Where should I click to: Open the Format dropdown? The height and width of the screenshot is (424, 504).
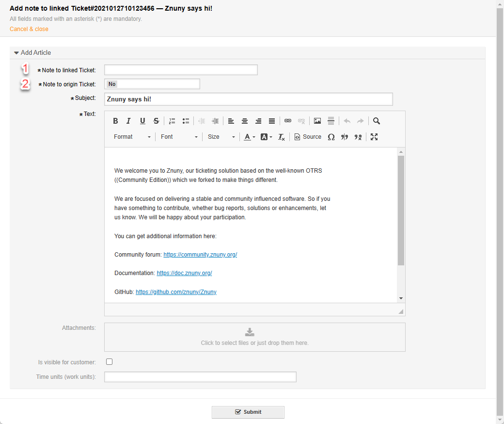(x=132, y=137)
